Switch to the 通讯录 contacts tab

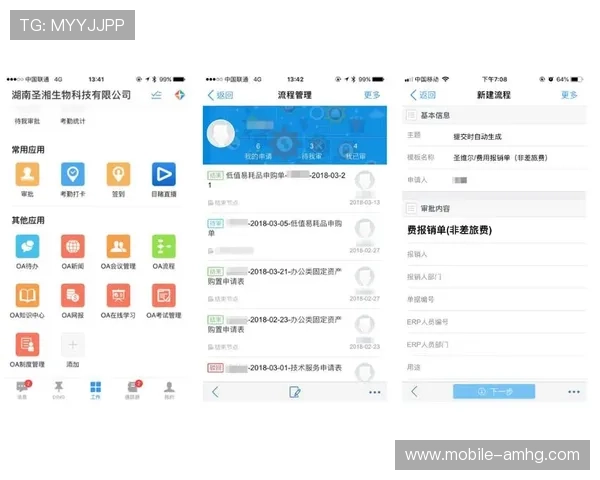click(x=133, y=390)
